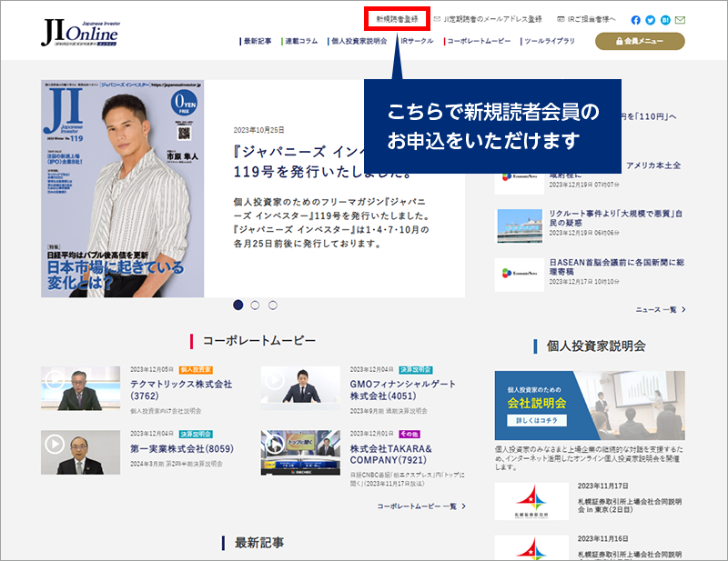Open the 第一実業株式会社(8059) title

click(182, 448)
